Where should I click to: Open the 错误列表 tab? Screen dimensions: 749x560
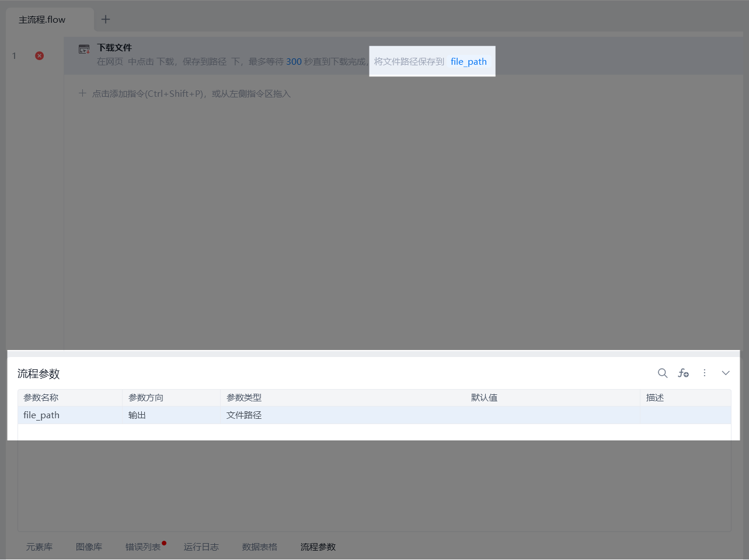point(143,547)
